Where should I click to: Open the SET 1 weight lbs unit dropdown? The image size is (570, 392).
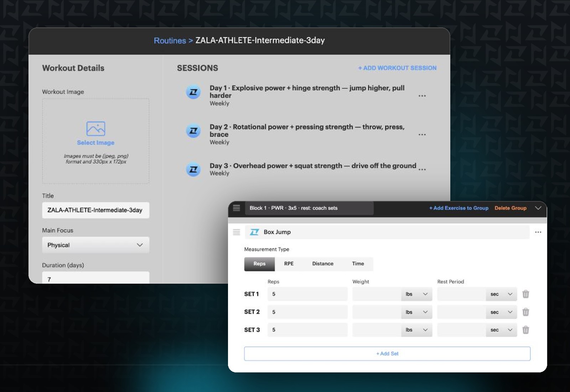pyautogui.click(x=416, y=294)
